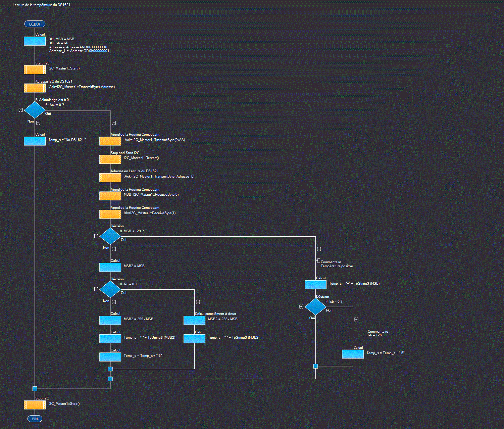Click the DÉBUT start terminator
This screenshot has height=429, width=504.
35,24
